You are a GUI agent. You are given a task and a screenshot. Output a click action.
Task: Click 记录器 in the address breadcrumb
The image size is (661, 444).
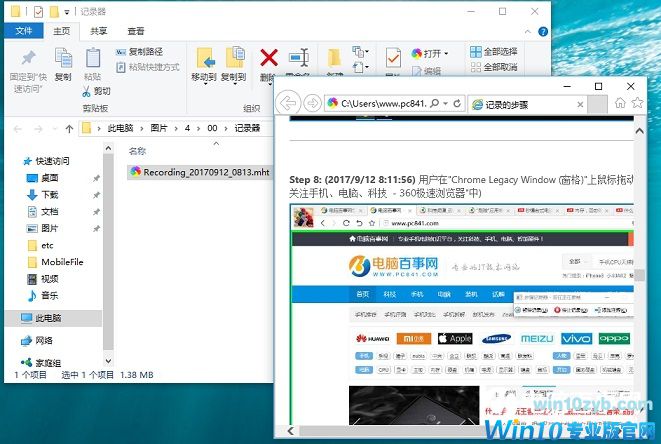pyautogui.click(x=247, y=128)
